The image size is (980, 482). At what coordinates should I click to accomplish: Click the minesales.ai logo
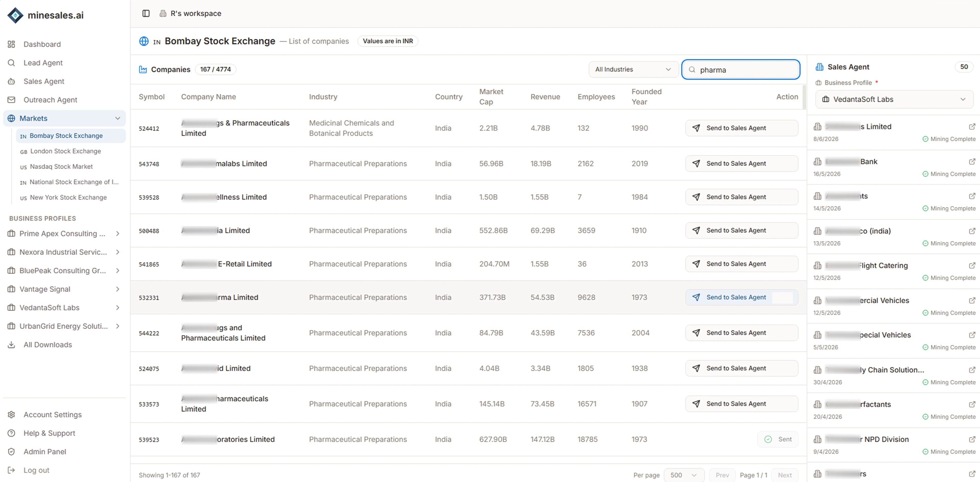pyautogui.click(x=45, y=15)
